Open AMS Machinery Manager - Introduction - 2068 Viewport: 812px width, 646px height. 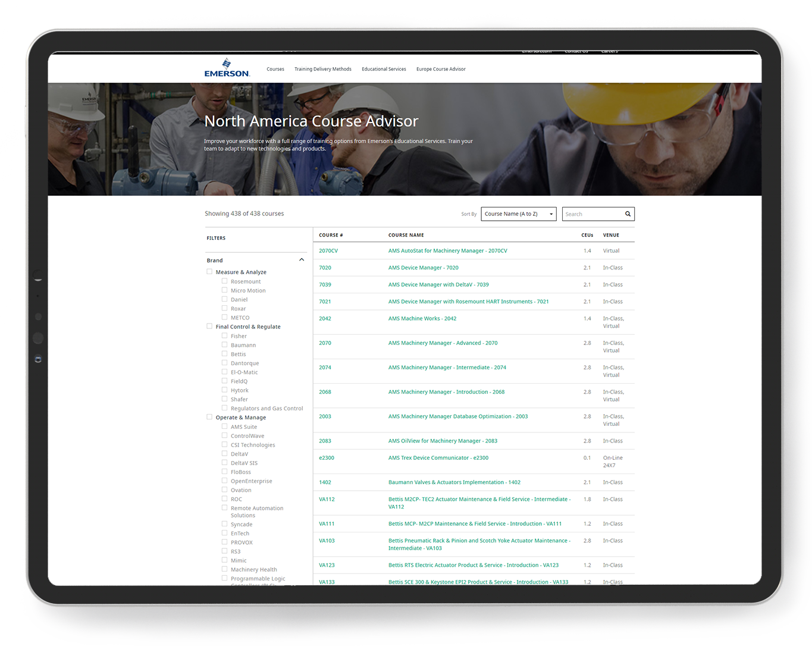click(446, 392)
